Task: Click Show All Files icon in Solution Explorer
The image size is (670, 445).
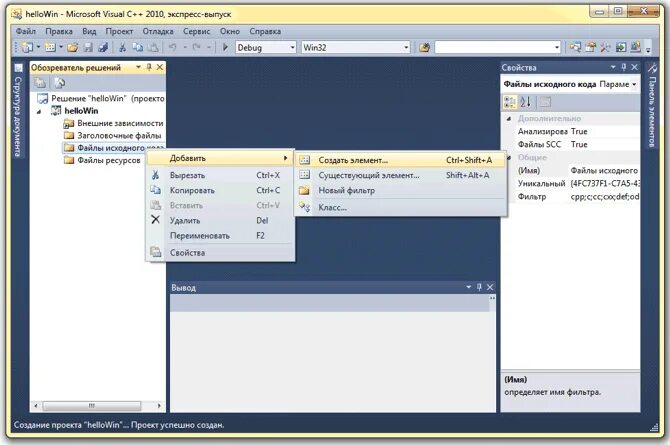Action: click(60, 83)
